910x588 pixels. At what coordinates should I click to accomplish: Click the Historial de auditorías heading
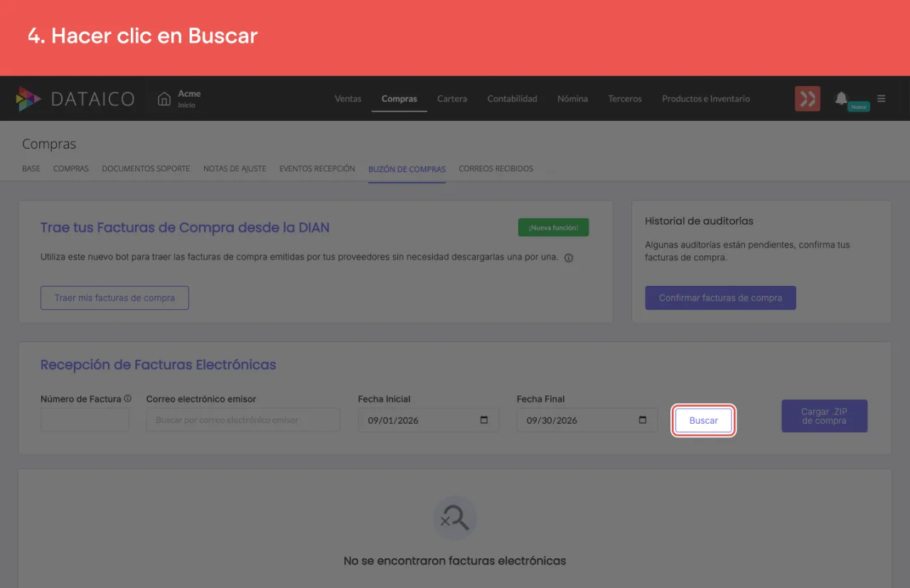(x=699, y=221)
